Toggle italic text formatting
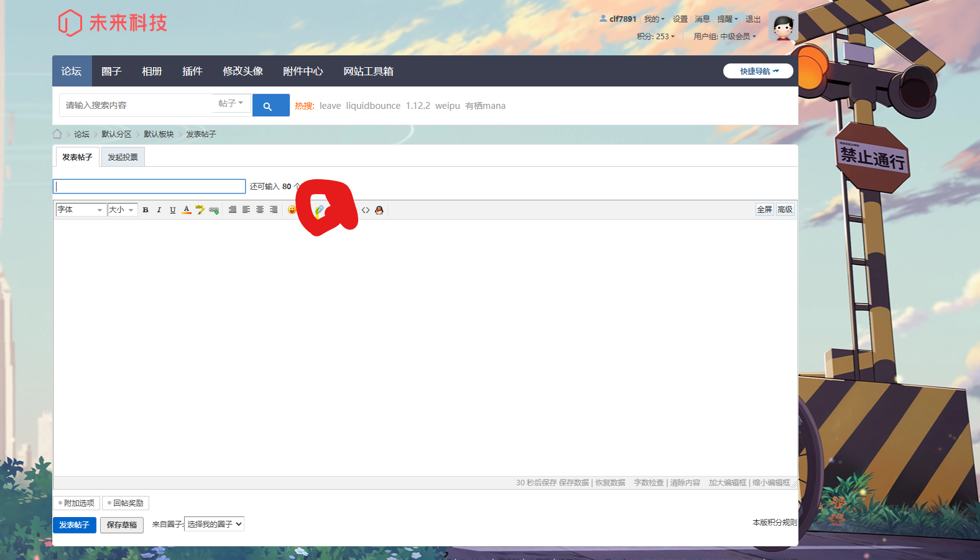 coord(159,210)
